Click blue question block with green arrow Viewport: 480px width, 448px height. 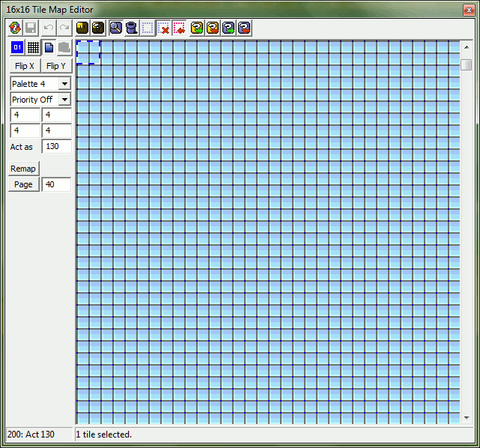pos(228,28)
